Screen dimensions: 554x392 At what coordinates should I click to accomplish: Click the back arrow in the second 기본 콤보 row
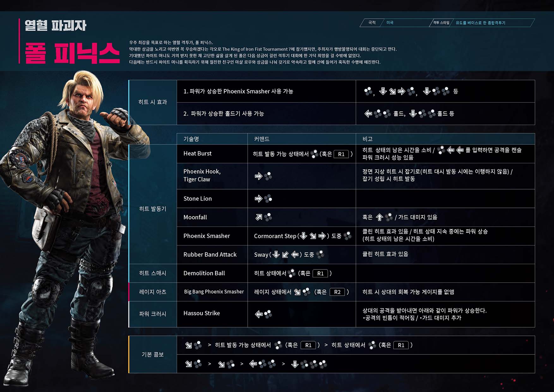coord(253,364)
